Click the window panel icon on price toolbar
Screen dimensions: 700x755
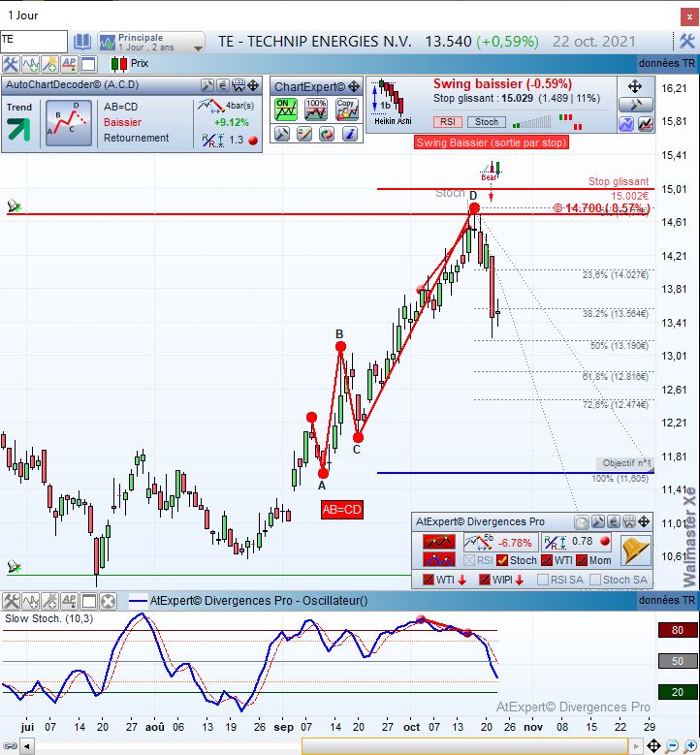pos(88,64)
